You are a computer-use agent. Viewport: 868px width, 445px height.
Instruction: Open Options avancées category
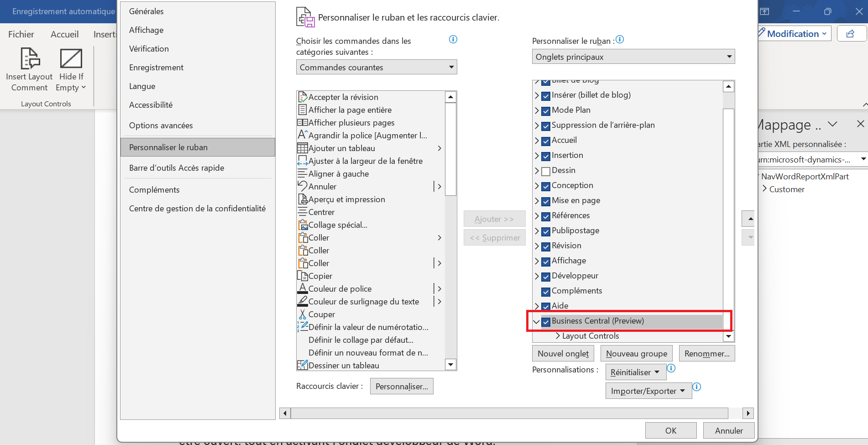[161, 126]
